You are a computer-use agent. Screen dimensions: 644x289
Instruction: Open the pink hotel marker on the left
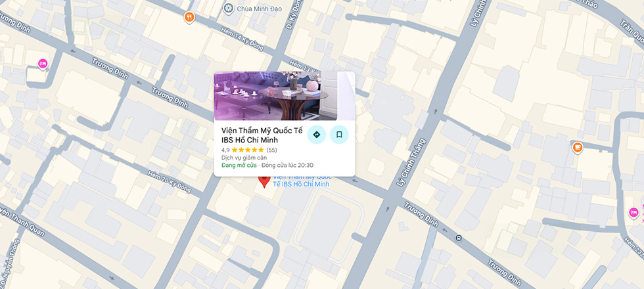pyautogui.click(x=43, y=64)
